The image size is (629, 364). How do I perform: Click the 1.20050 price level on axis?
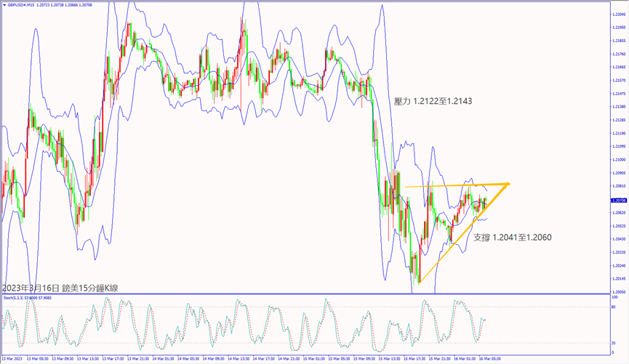tap(619, 292)
